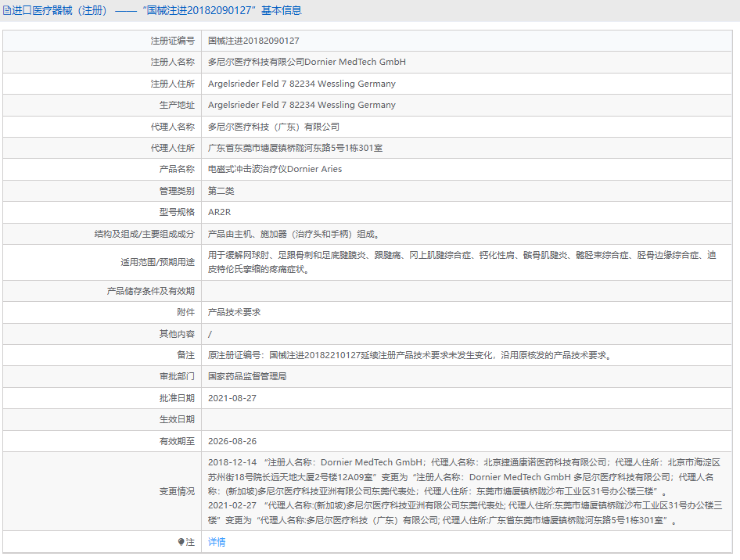Click the 产品技术要求 attachment text
Image resolution: width=740 pixels, height=560 pixels.
click(x=234, y=312)
